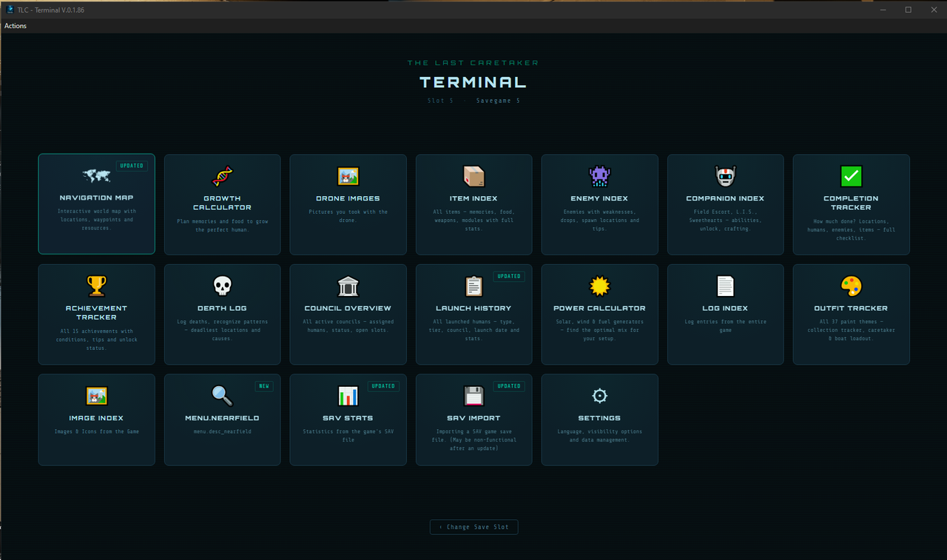
Task: Click the Outfit Tracker title text
Action: click(851, 308)
